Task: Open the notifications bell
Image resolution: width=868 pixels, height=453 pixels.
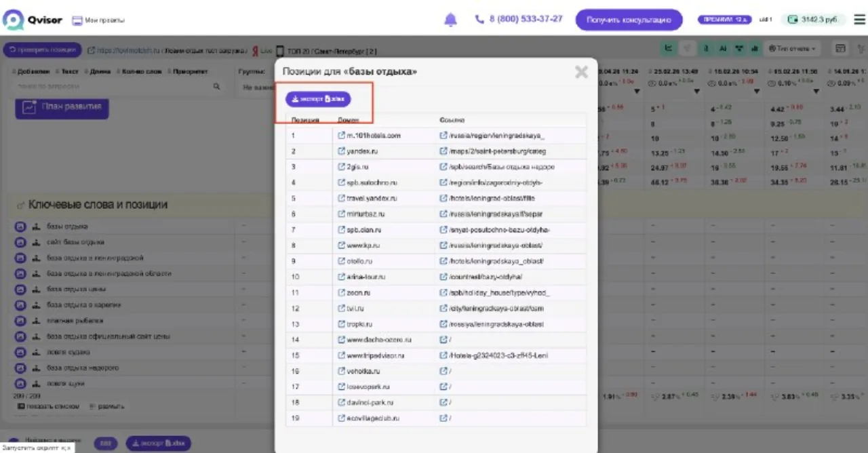Action: [x=450, y=20]
